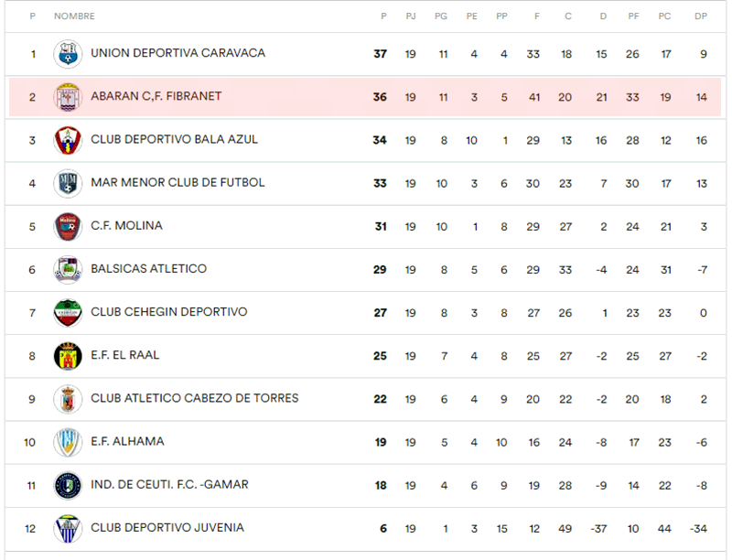732x560 pixels.
Task: Open the Ind. de Ceuti F.C. round logo
Action: tap(68, 485)
